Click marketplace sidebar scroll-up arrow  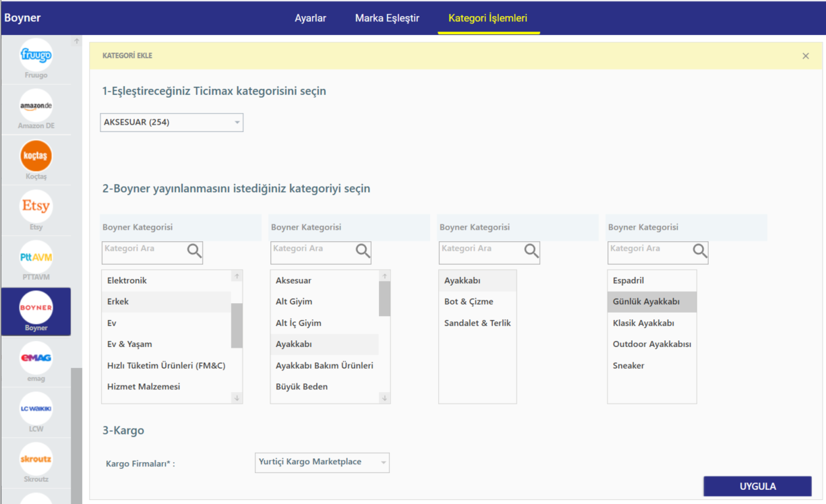pos(77,42)
